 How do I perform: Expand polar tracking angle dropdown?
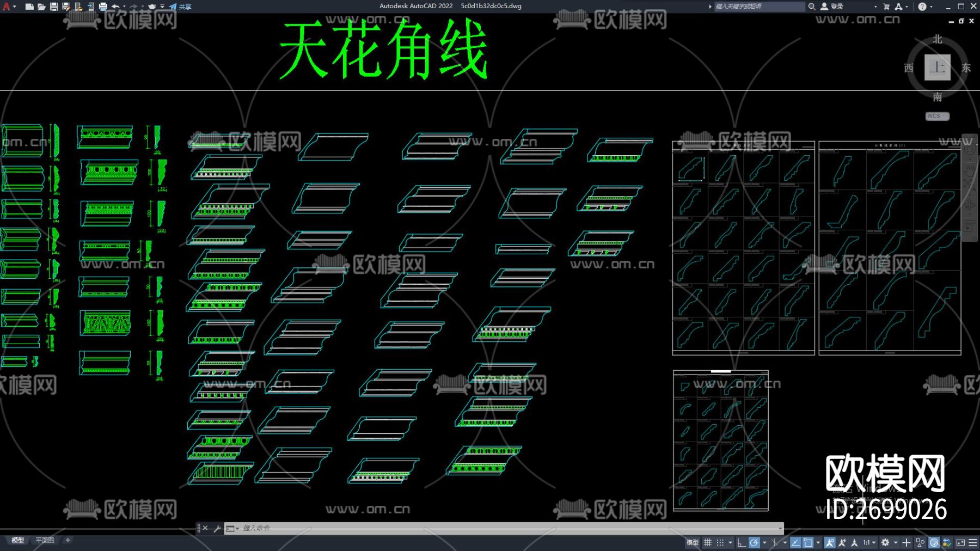tap(764, 542)
